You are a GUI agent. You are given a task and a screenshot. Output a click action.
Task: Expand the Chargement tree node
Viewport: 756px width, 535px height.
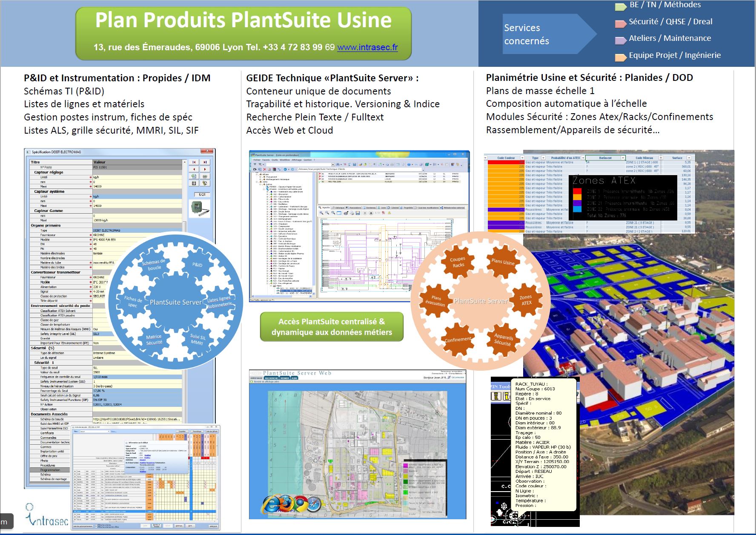(260, 177)
